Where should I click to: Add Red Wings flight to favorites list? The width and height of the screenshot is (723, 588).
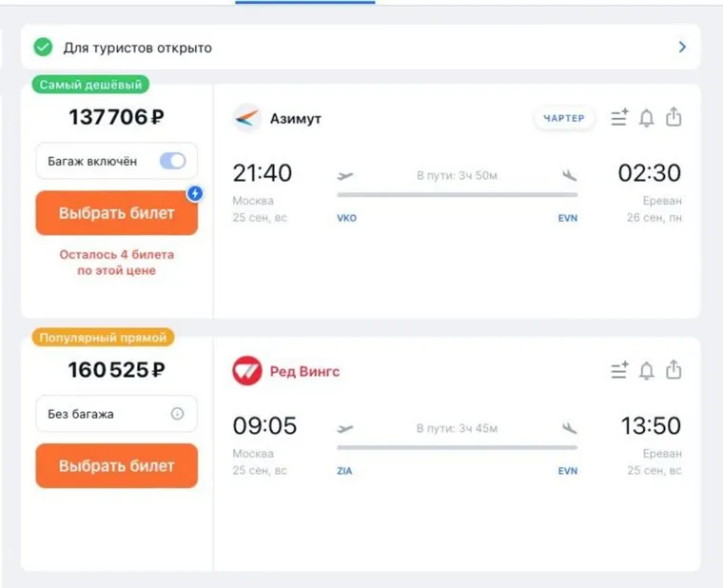pyautogui.click(x=619, y=370)
